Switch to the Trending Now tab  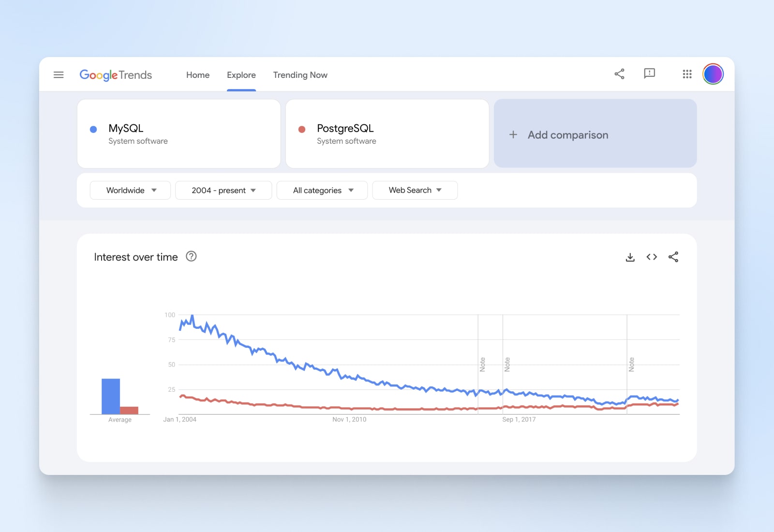300,75
